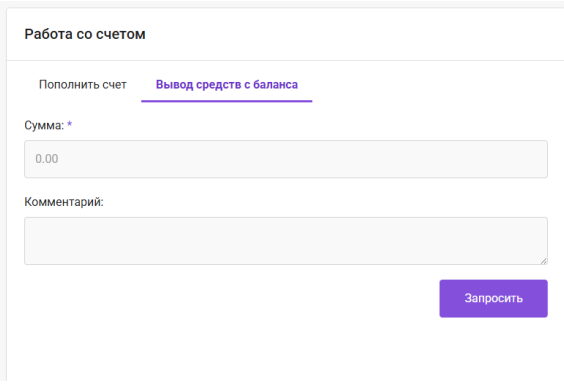This screenshot has height=392, width=564.
Task: Select the account top-up tab
Action: [82, 85]
